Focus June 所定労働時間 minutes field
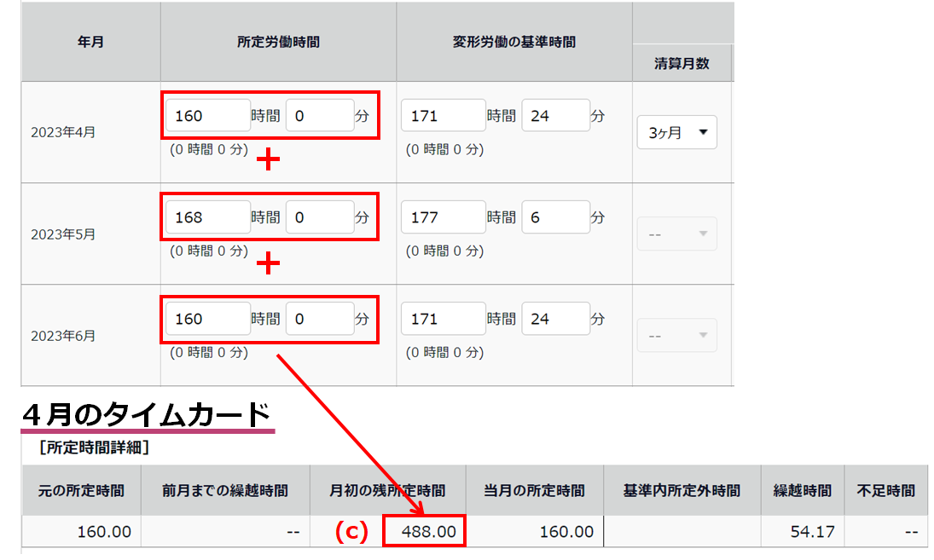Screen dimensions: 934x560 [x=319, y=319]
